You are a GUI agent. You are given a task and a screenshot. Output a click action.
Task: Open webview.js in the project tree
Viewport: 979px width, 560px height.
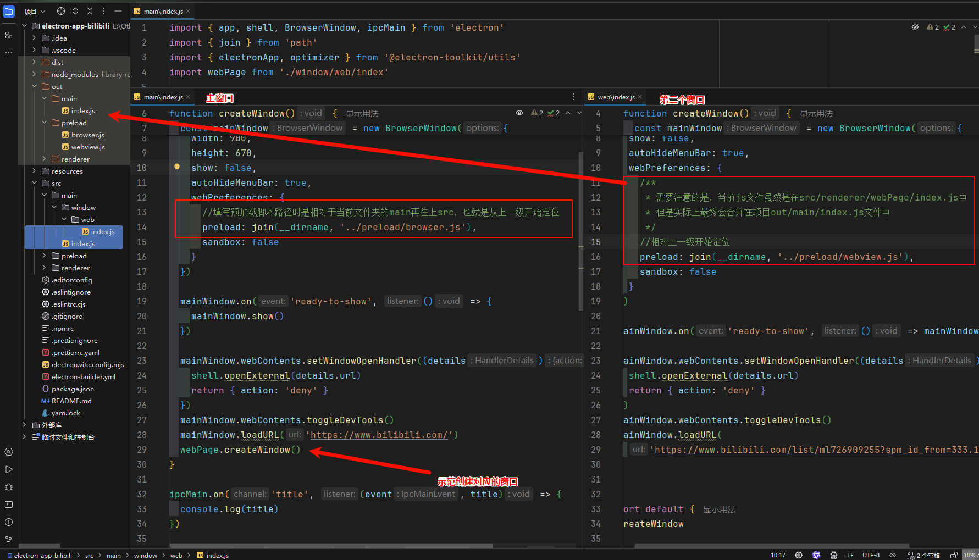click(84, 147)
